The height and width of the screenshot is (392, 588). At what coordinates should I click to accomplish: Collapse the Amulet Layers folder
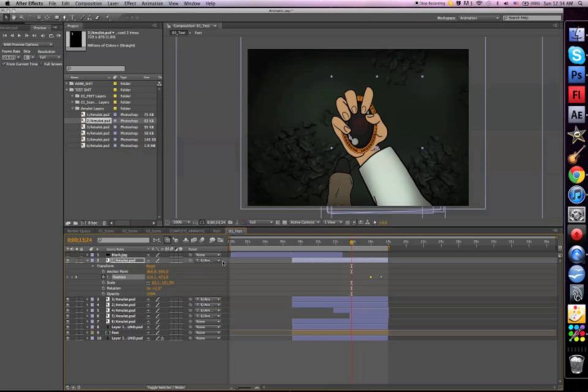pos(73,109)
